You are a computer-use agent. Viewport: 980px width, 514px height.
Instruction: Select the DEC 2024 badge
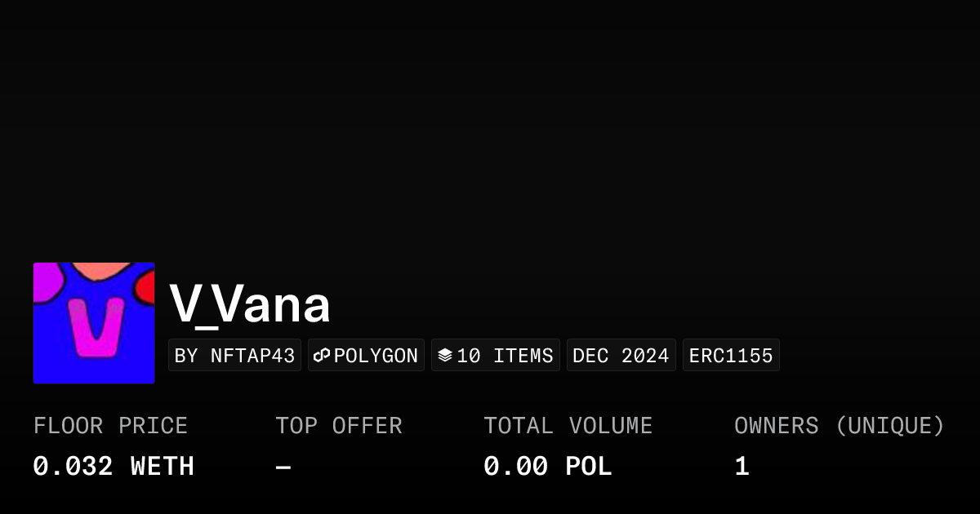point(621,356)
